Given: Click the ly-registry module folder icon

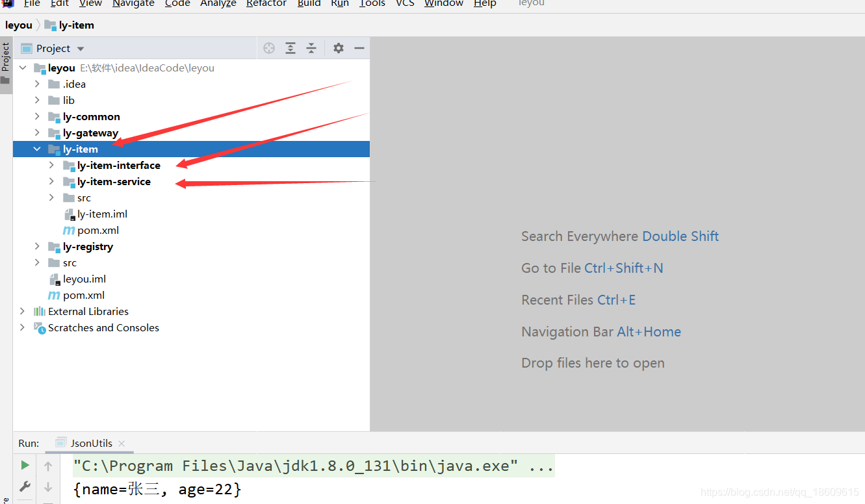Looking at the screenshot, I should point(55,246).
